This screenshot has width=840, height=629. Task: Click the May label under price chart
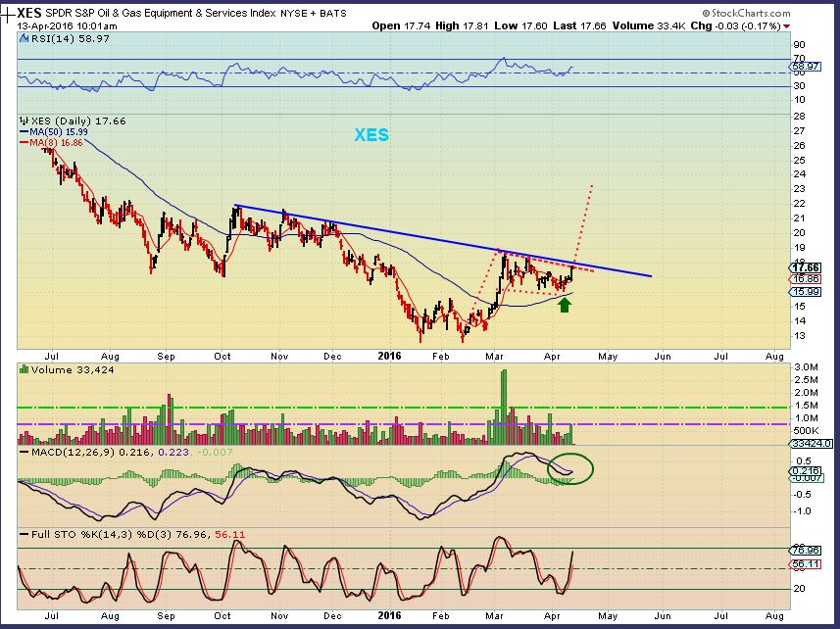click(x=608, y=357)
